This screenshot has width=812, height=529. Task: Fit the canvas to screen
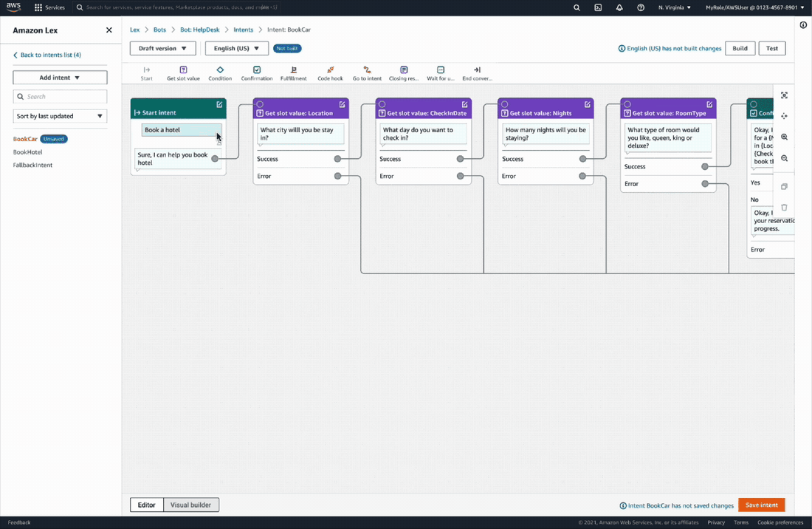(x=784, y=95)
